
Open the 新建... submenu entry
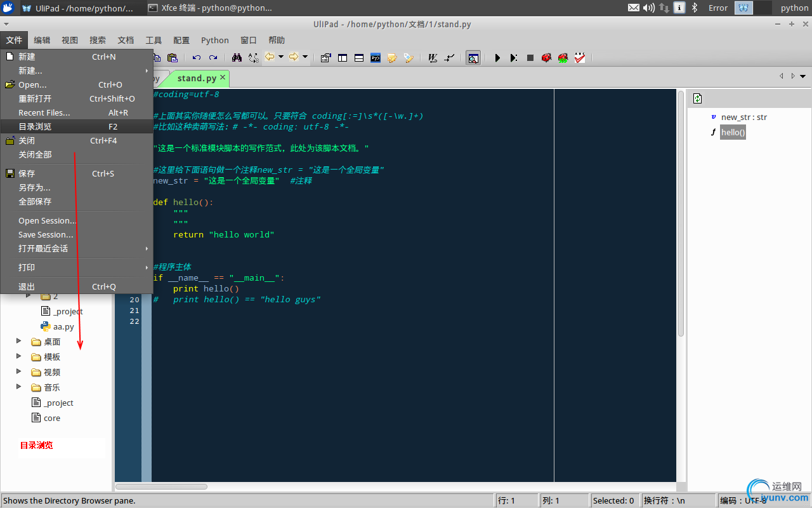coord(77,70)
